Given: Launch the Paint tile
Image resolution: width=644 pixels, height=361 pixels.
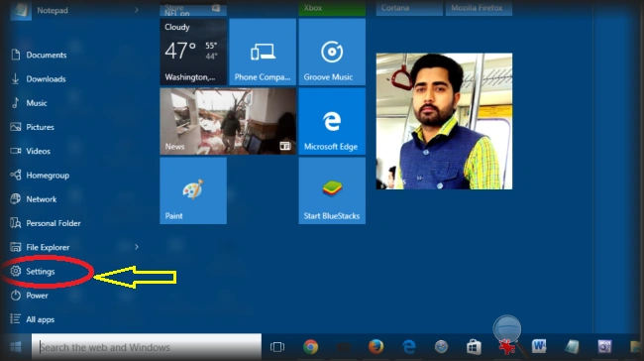Looking at the screenshot, I should point(193,190).
